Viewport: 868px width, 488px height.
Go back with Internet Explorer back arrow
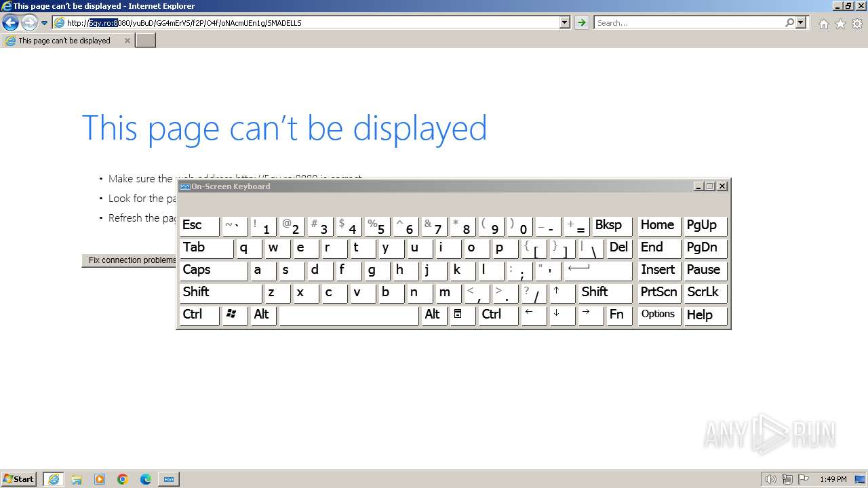[x=10, y=23]
